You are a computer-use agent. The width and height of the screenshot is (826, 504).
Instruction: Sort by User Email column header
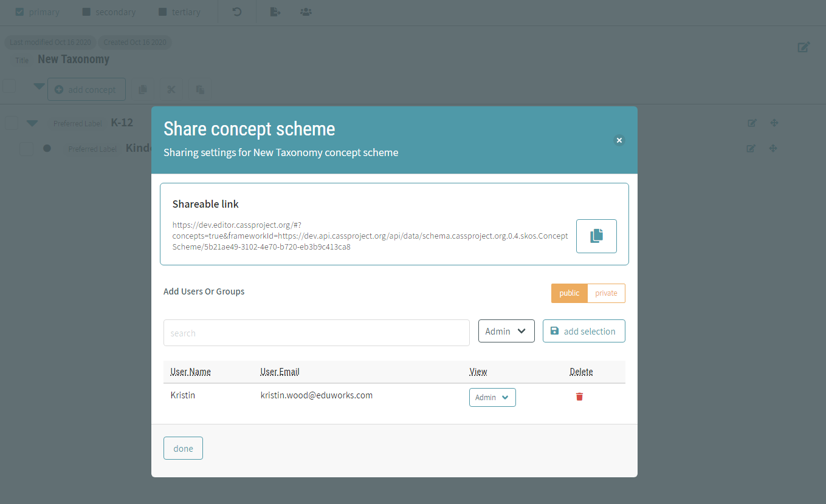click(280, 372)
